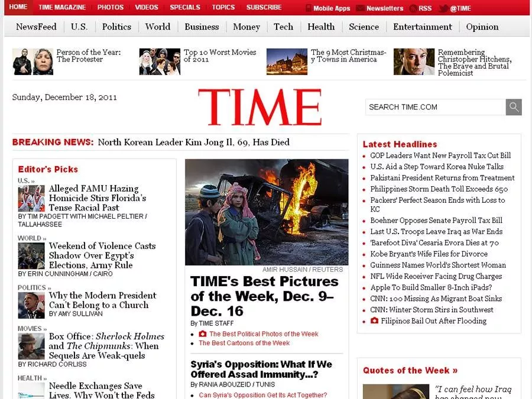Image resolution: width=532 pixels, height=399 pixels.
Task: Open Top 10 Worst Movies thumbnail
Action: [x=160, y=61]
